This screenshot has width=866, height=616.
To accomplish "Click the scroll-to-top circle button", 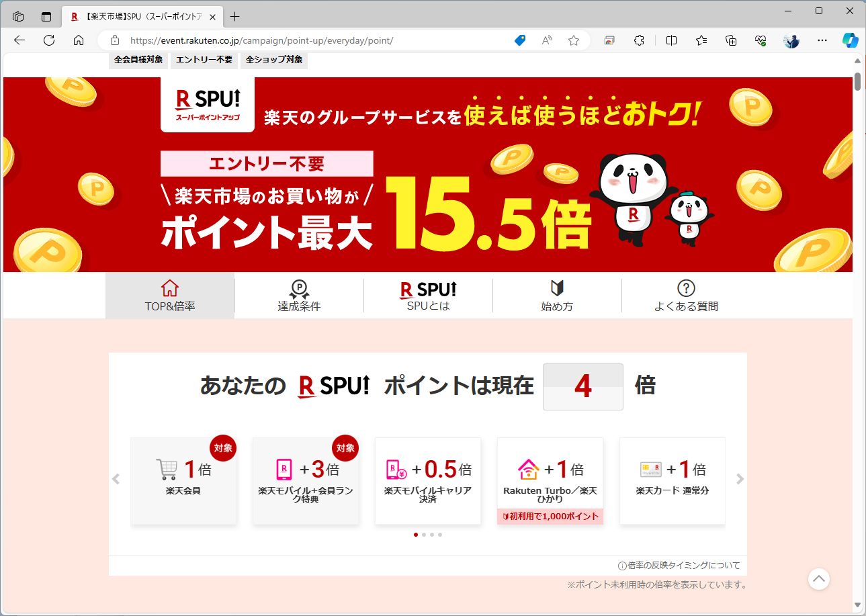I will point(818,578).
